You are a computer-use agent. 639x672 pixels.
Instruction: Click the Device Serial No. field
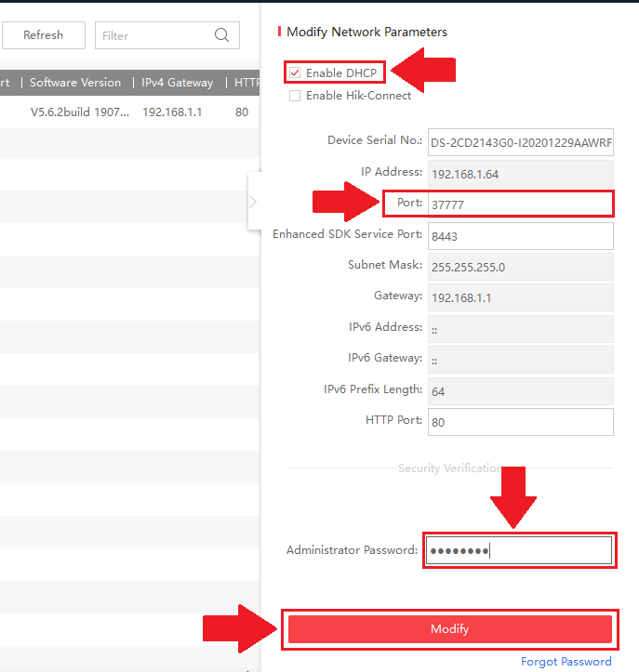coord(520,143)
